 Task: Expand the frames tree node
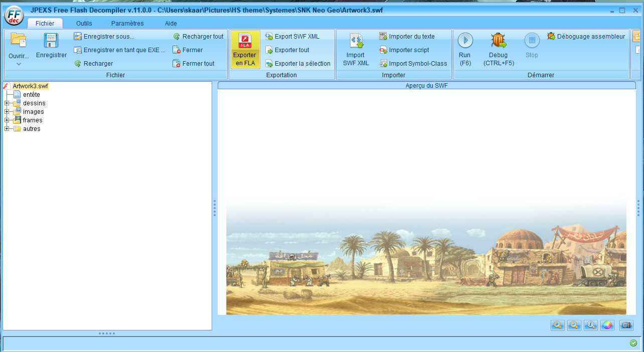[x=7, y=120]
